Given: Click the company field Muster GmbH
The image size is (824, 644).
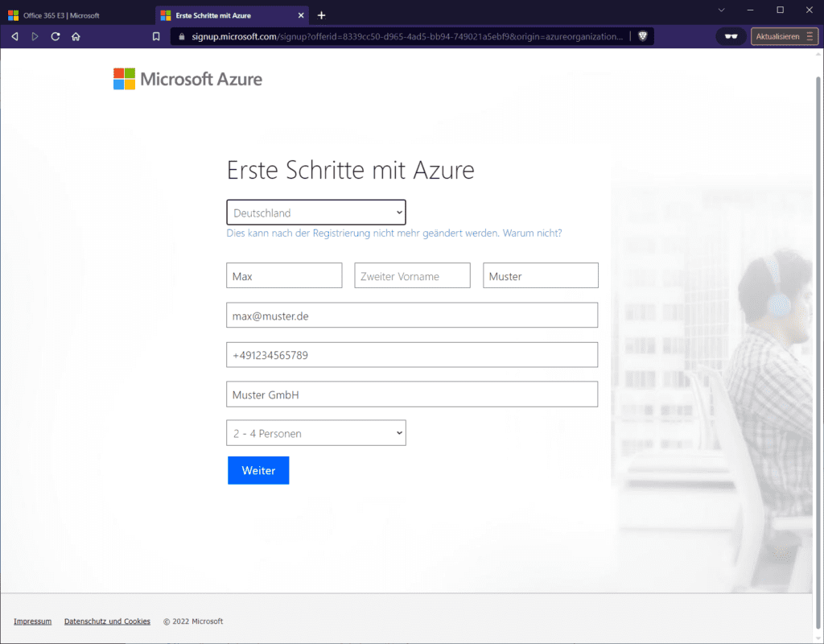Looking at the screenshot, I should (x=412, y=394).
